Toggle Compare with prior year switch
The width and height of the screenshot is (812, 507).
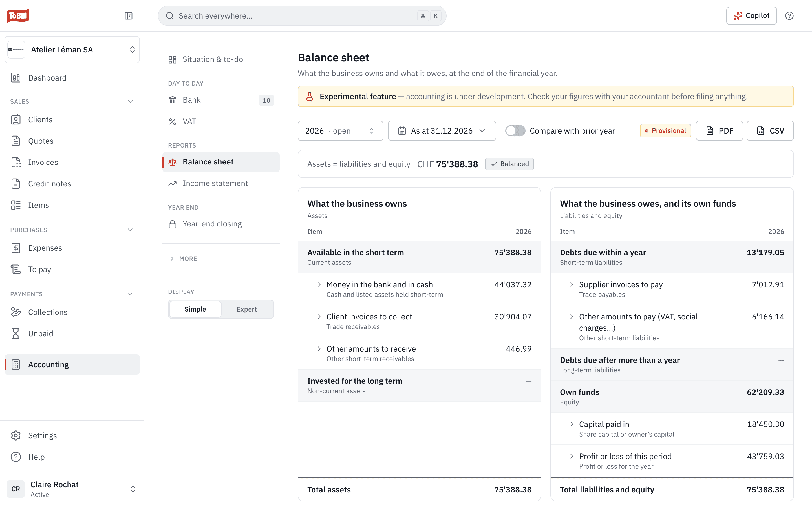coord(515,131)
